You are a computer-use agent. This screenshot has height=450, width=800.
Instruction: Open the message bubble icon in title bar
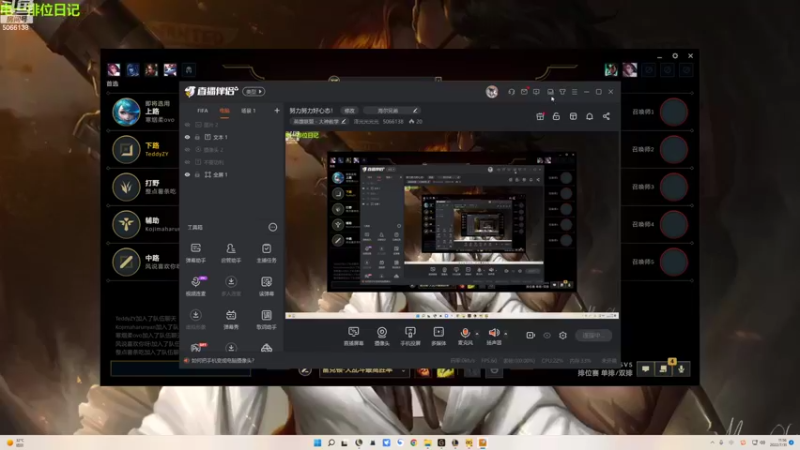point(536,92)
